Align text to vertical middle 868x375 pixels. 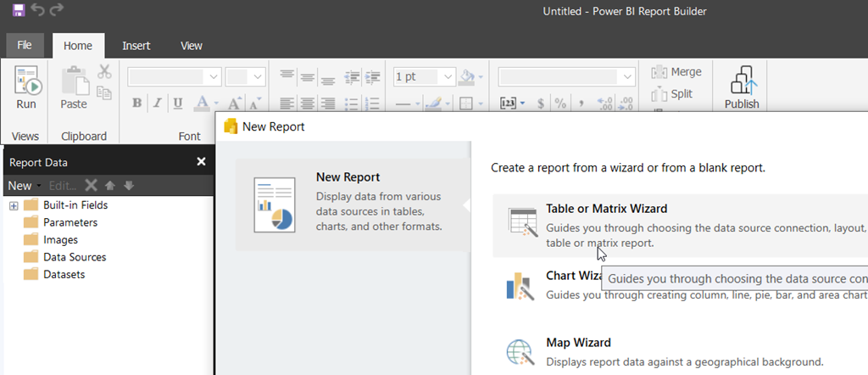tap(308, 77)
